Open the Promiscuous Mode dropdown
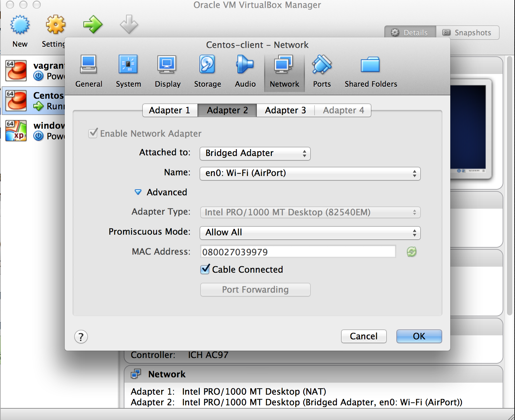Image resolution: width=515 pixels, height=420 pixels. pyautogui.click(x=310, y=233)
